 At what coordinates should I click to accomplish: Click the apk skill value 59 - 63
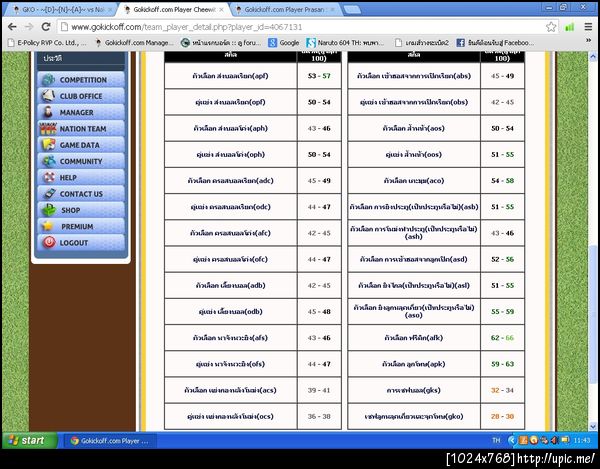pos(502,364)
